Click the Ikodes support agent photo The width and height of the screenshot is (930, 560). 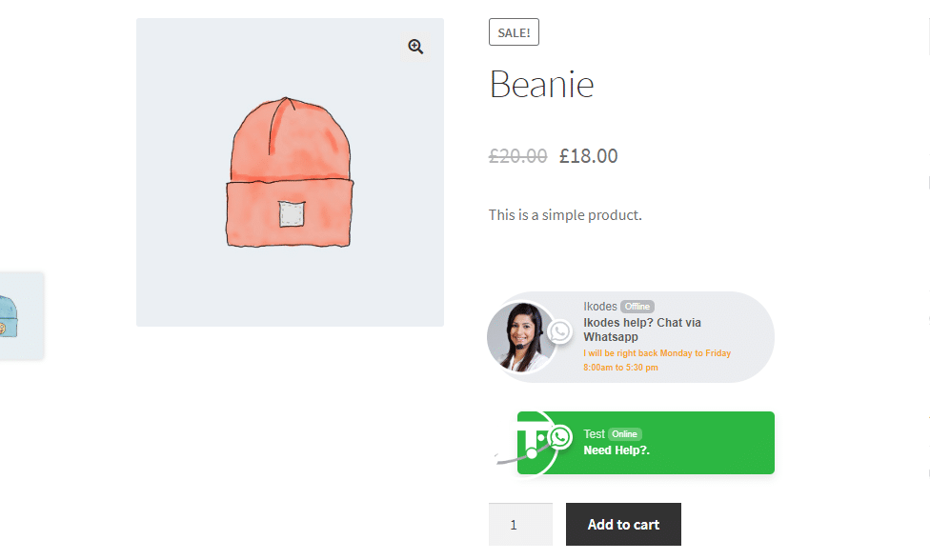coord(520,337)
